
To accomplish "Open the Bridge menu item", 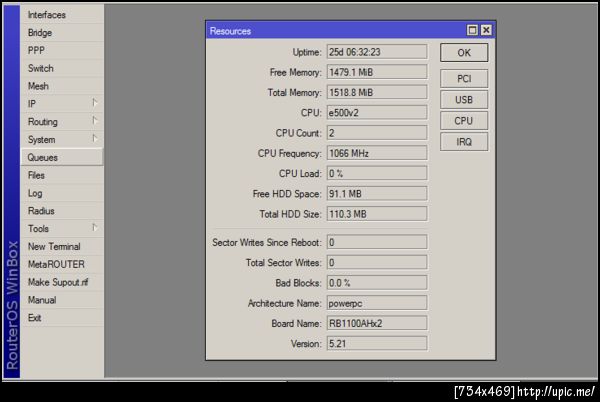I will tap(62, 33).
